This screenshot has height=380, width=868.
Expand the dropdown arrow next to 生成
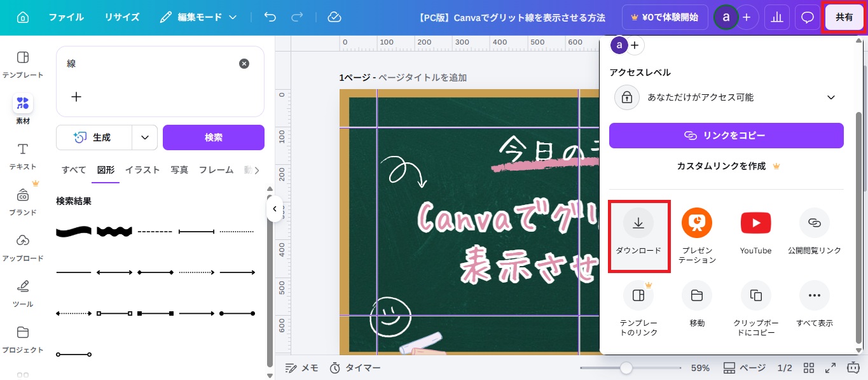click(145, 137)
